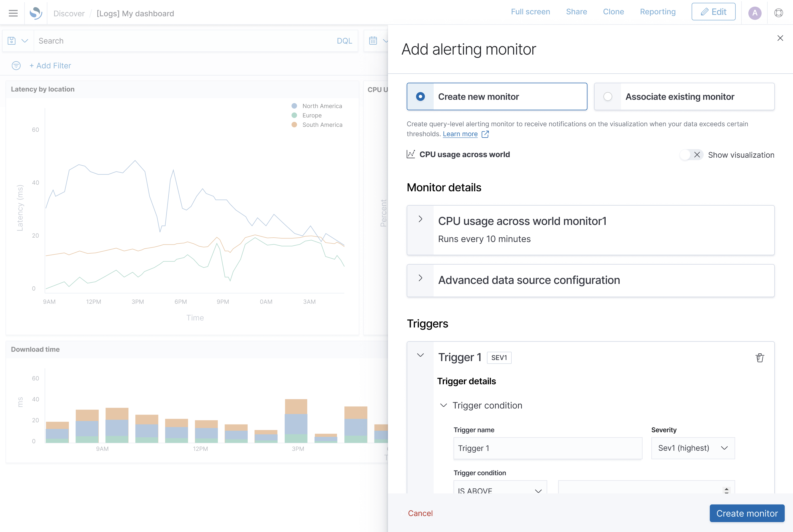Open the saved query save icon

click(x=12, y=41)
